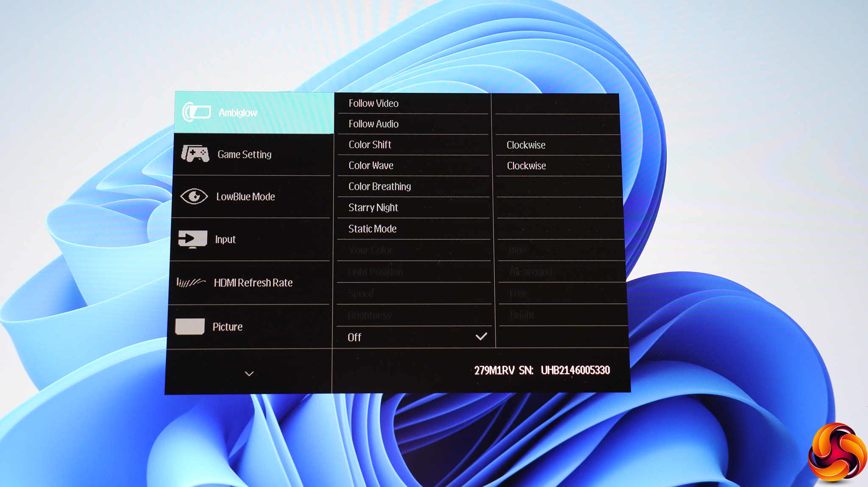Choose Follow Audio option

tap(373, 124)
